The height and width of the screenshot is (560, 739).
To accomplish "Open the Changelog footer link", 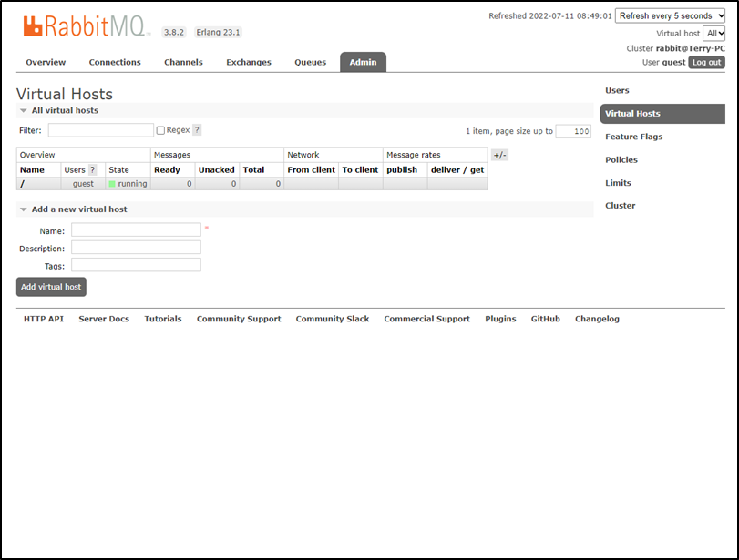I will [597, 319].
